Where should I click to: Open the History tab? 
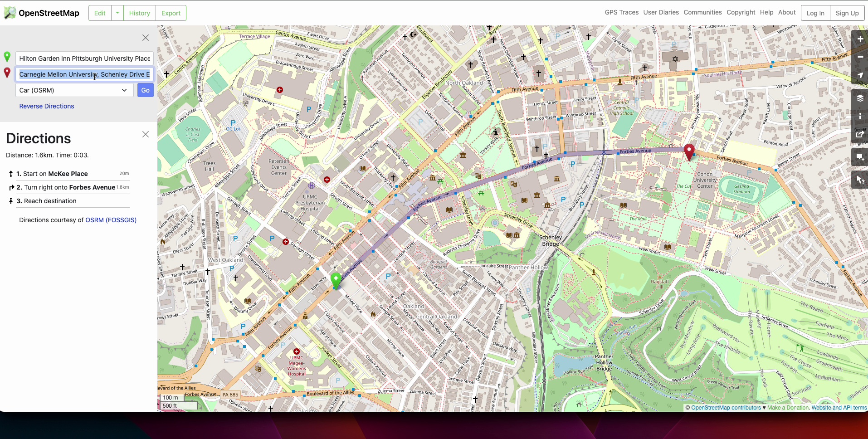[x=139, y=13]
